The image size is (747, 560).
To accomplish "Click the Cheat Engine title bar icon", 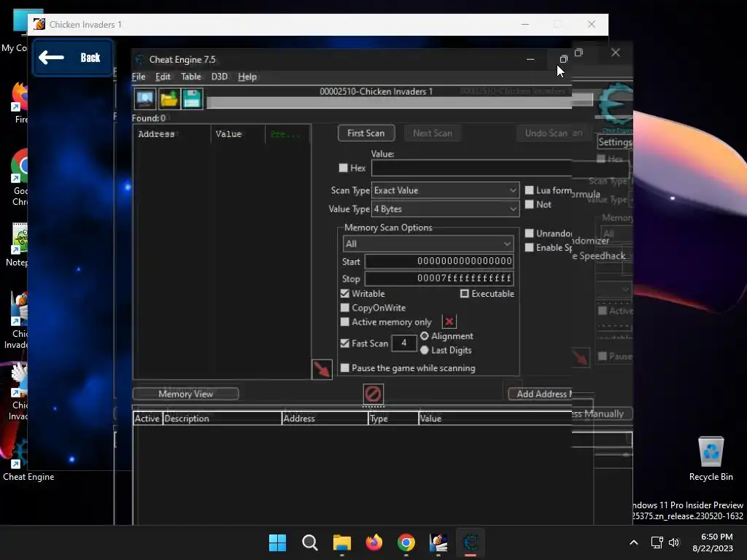I will click(x=139, y=60).
